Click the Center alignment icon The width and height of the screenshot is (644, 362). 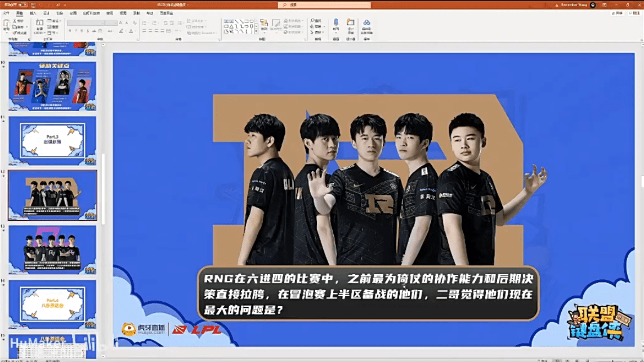coord(150,31)
